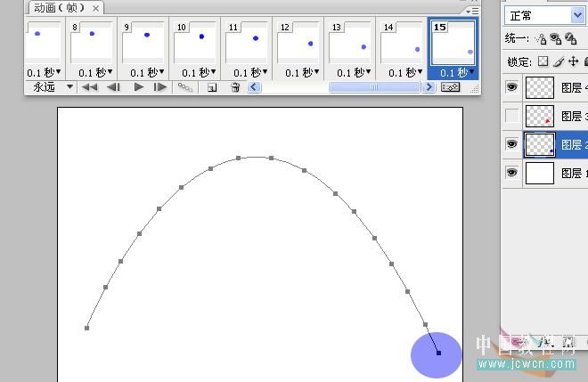The width and height of the screenshot is (588, 382).
Task: Click the frame strip scrollbar thumb
Action: click(x=374, y=87)
